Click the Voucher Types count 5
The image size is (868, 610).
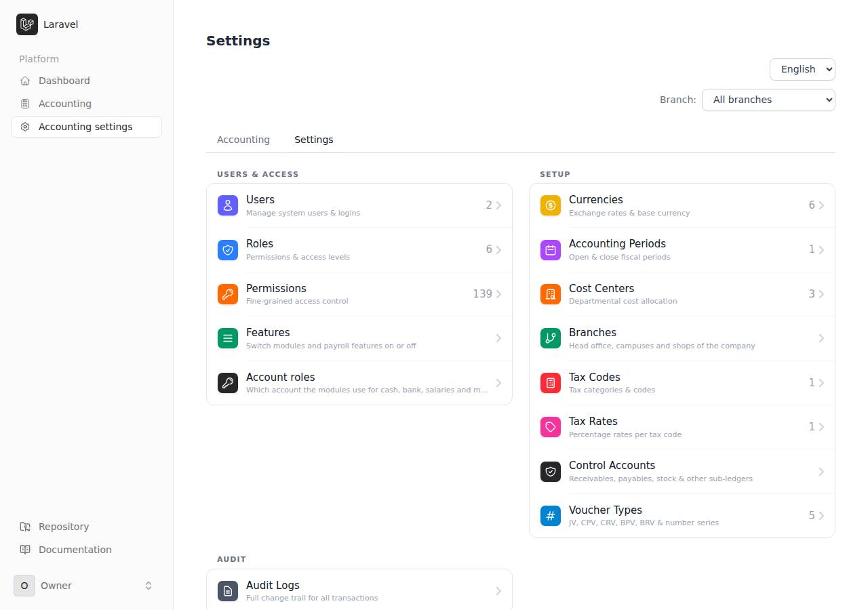(x=812, y=516)
